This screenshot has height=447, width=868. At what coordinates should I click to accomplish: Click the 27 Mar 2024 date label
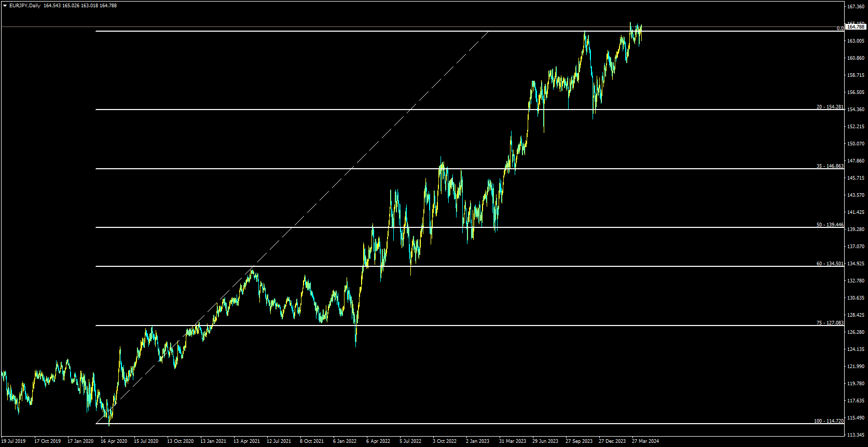point(645,441)
